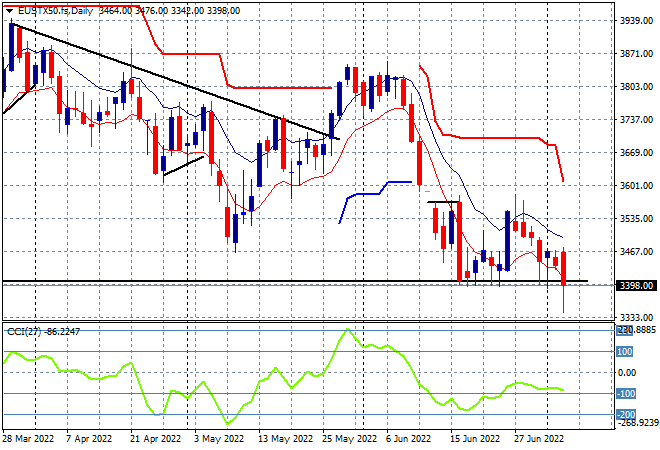The width and height of the screenshot is (660, 450).
Task: Click the 3333.00 price axis label
Action: click(636, 317)
